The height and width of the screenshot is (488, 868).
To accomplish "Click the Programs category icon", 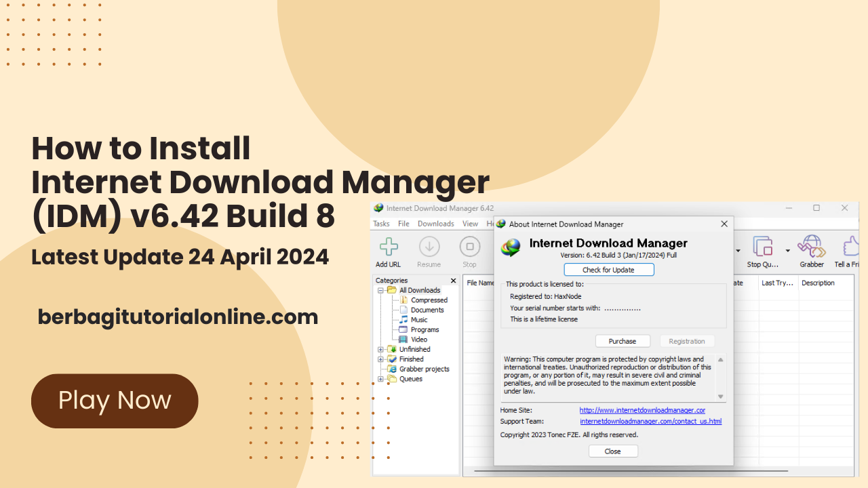I will coord(403,329).
